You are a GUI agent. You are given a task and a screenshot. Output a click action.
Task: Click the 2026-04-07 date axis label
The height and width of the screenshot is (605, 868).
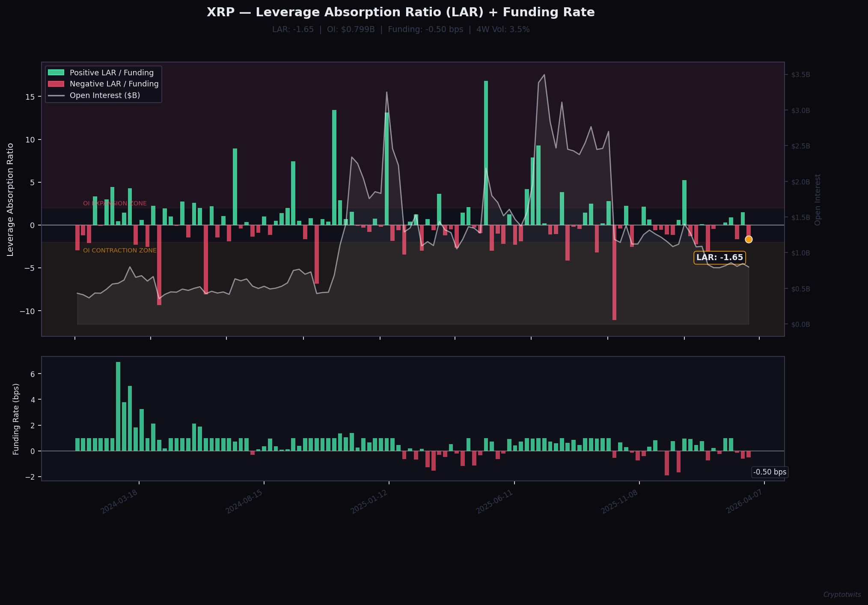click(744, 501)
